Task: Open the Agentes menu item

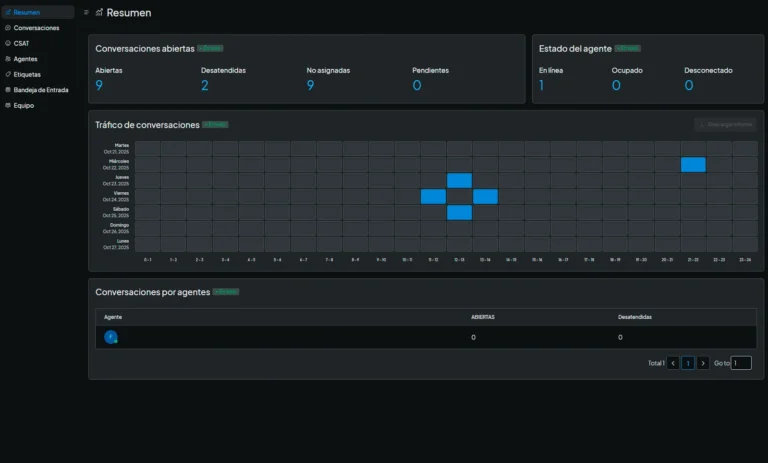Action: tap(26, 59)
